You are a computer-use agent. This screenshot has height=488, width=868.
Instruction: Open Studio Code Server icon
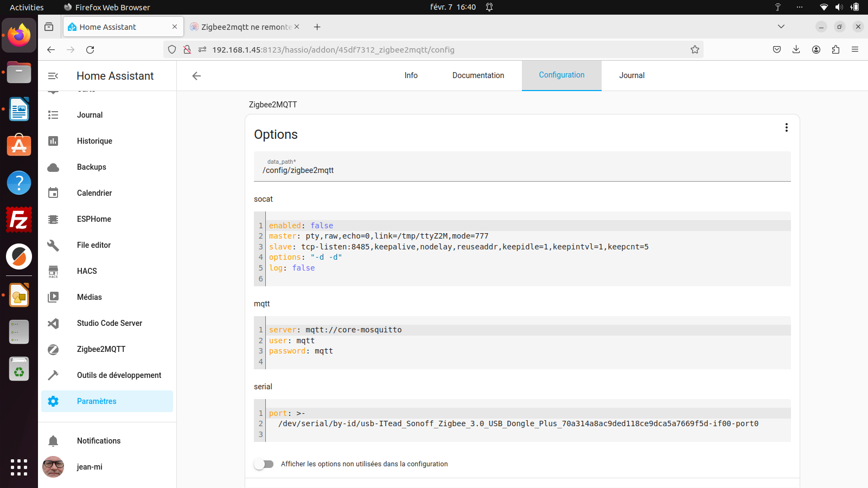(x=53, y=323)
